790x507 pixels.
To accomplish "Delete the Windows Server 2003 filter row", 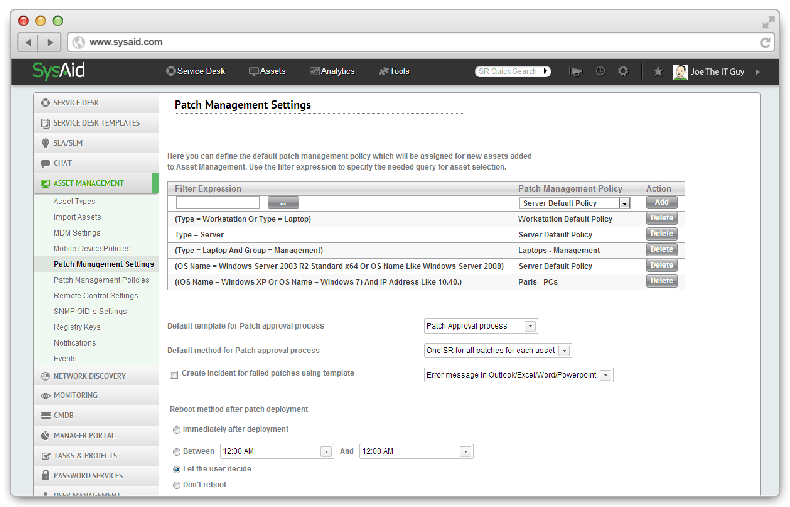I will tap(662, 265).
